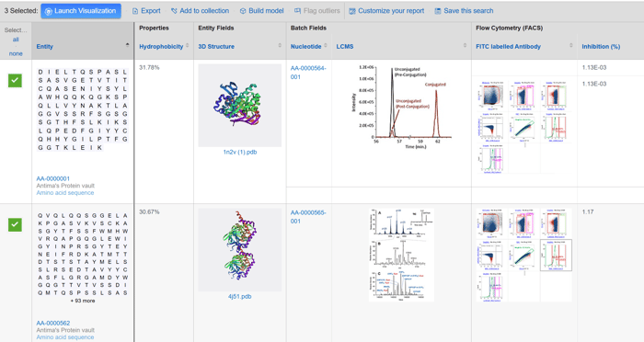
Task: Click the Flag outliers icon
Action: (297, 11)
